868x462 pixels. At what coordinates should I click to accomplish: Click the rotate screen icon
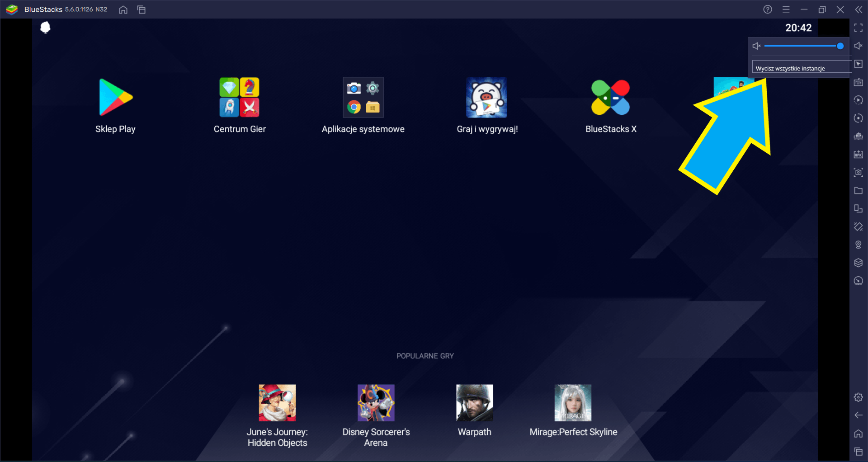(859, 209)
